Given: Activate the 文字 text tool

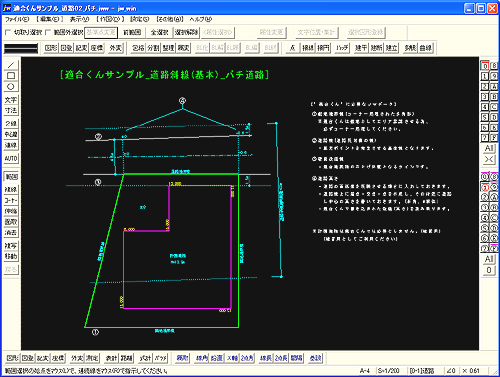Looking at the screenshot, I should (11, 100).
